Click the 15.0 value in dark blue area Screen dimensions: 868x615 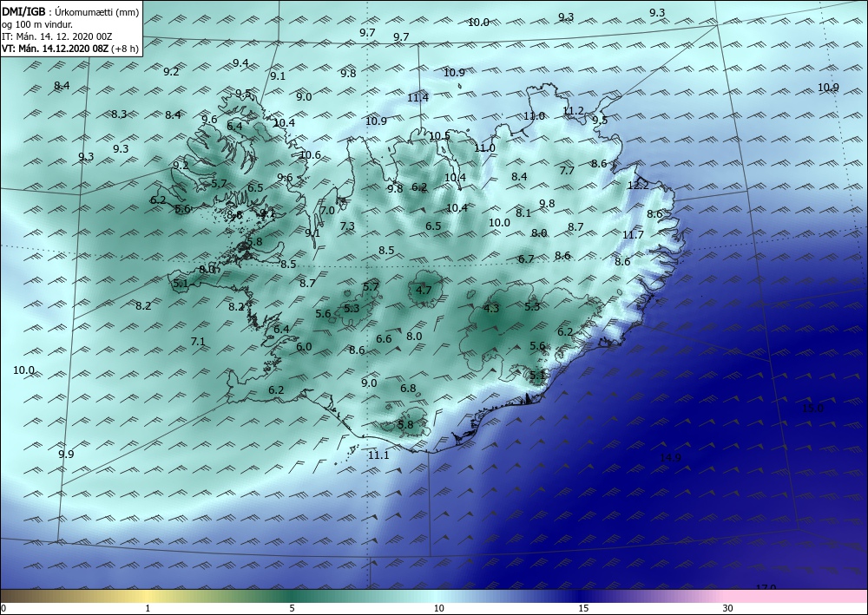point(812,409)
